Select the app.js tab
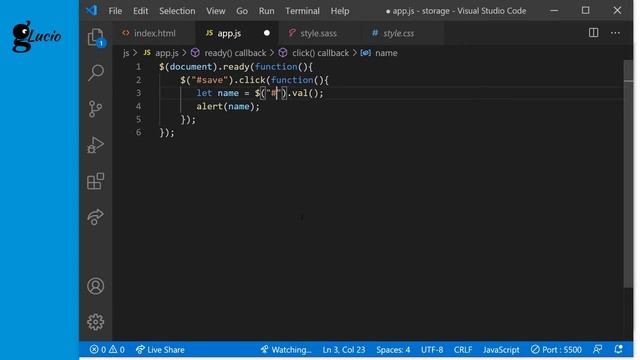Image resolution: width=640 pixels, height=360 pixels. (x=236, y=33)
